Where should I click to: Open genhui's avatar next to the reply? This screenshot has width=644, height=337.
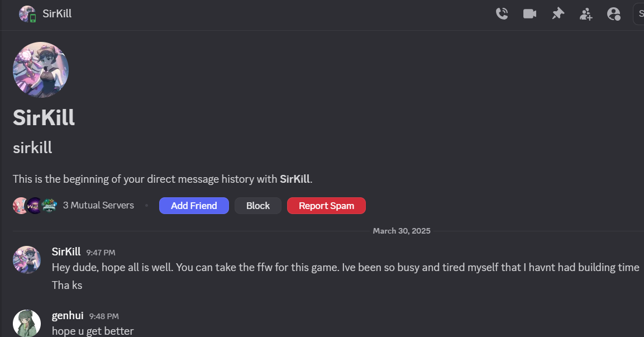coord(27,324)
